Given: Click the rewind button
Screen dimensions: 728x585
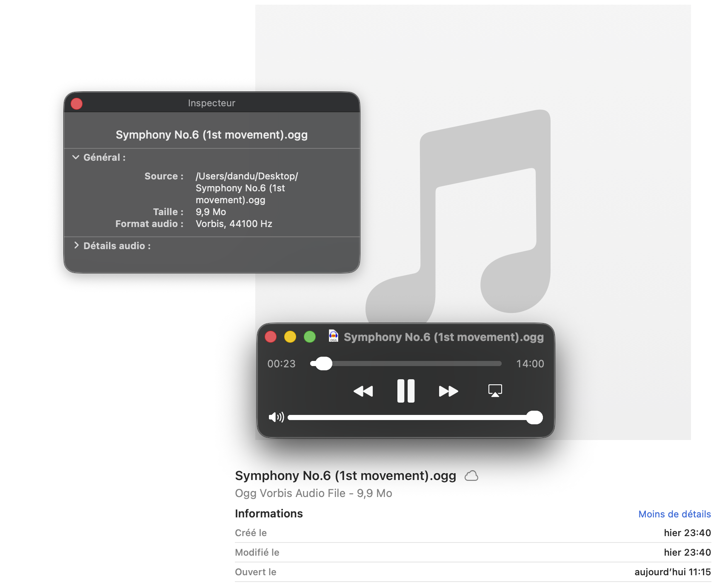Looking at the screenshot, I should [x=363, y=391].
